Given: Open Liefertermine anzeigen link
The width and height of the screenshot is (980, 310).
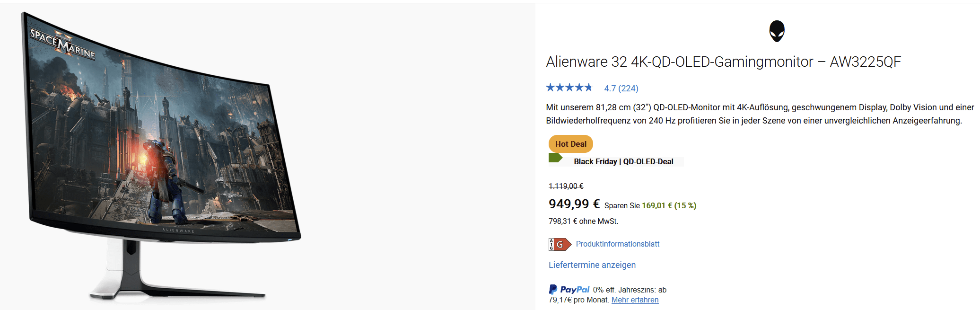Looking at the screenshot, I should 592,265.
